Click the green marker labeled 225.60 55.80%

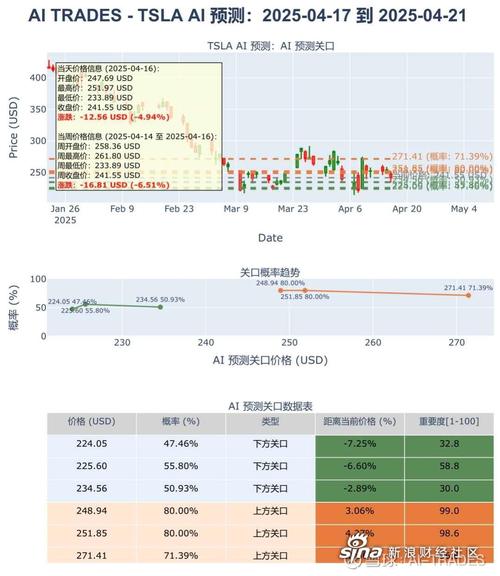pos(85,304)
